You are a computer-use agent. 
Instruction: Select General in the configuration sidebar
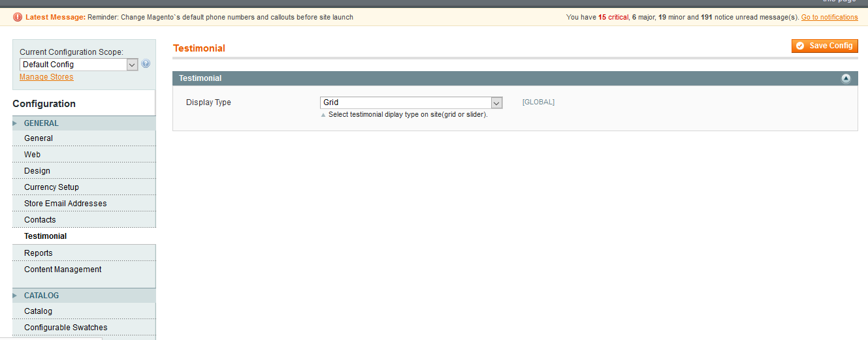39,138
